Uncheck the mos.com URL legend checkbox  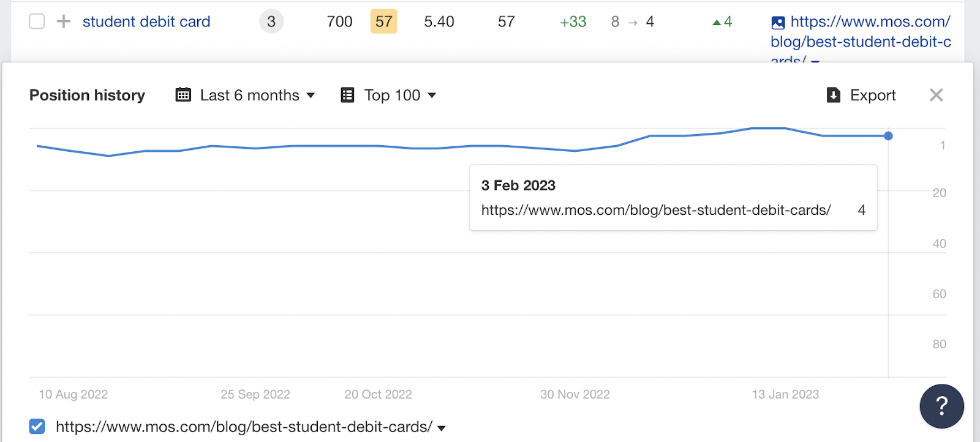coord(37,427)
